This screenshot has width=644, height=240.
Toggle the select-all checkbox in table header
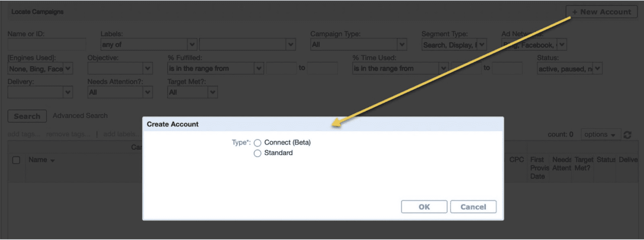click(16, 160)
